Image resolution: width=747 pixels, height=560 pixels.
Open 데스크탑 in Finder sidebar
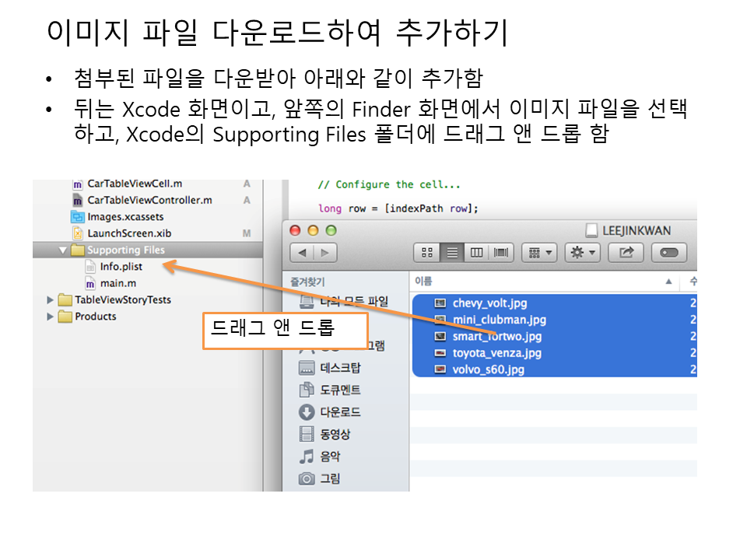[340, 368]
